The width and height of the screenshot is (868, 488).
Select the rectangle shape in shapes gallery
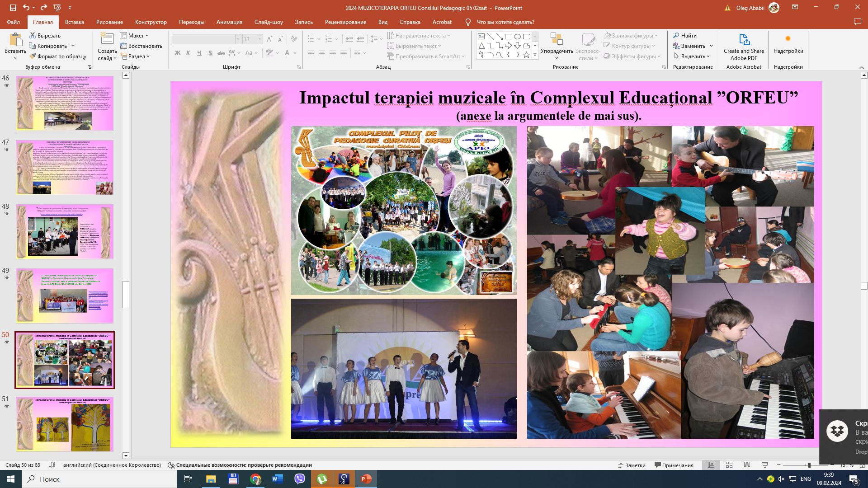coord(508,37)
